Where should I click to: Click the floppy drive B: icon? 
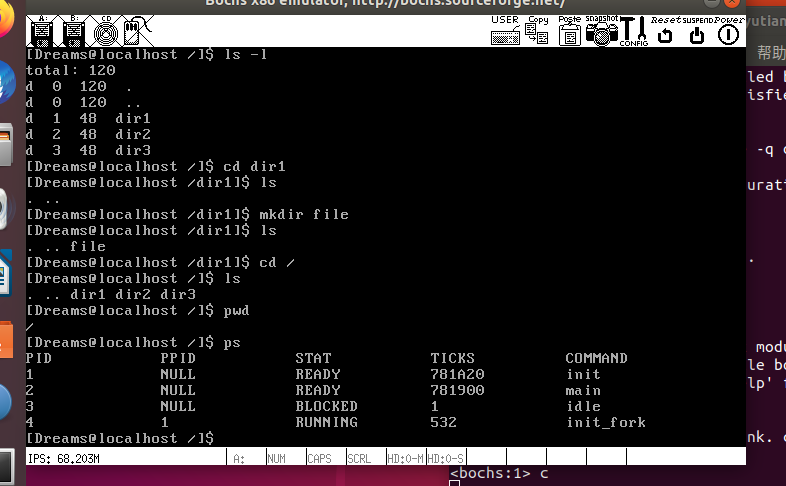point(73,31)
